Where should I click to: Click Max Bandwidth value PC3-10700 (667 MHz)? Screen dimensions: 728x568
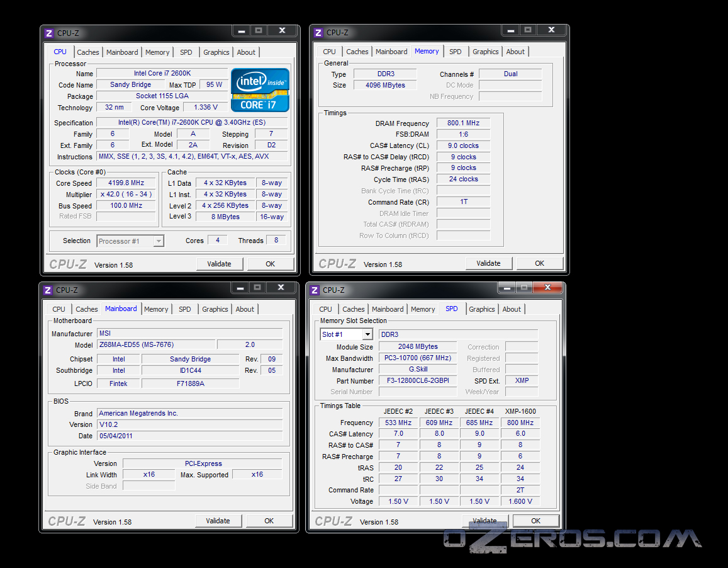(x=418, y=358)
